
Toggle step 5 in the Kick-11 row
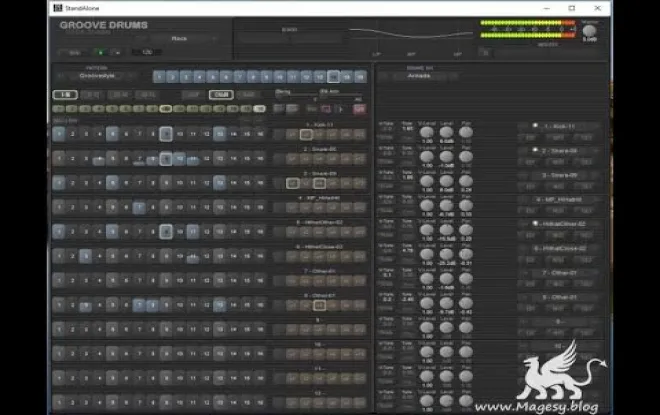[112, 134]
